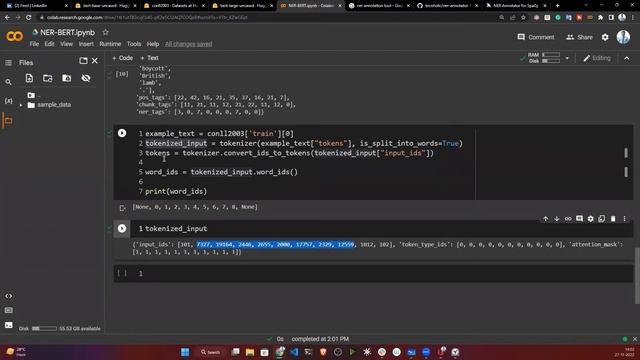Open the RAM Disk resource indicator
Screen dimensions: 640x360
(x=544, y=58)
